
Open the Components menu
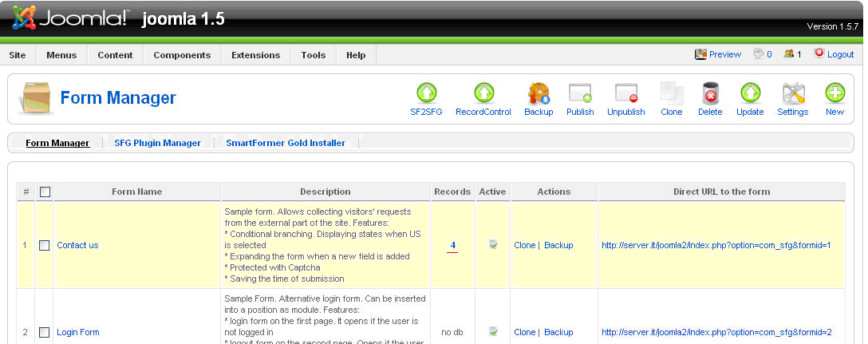(182, 55)
